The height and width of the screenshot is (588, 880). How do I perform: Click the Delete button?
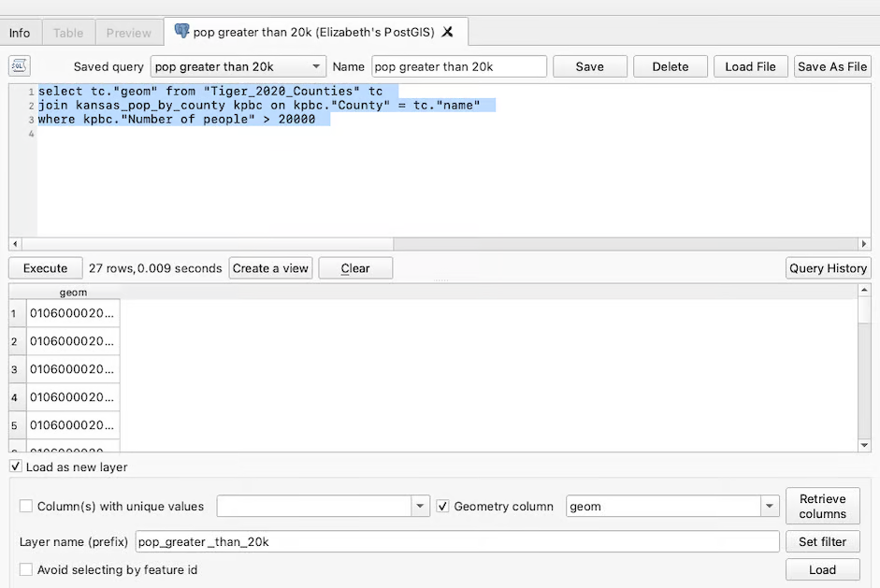coord(671,66)
